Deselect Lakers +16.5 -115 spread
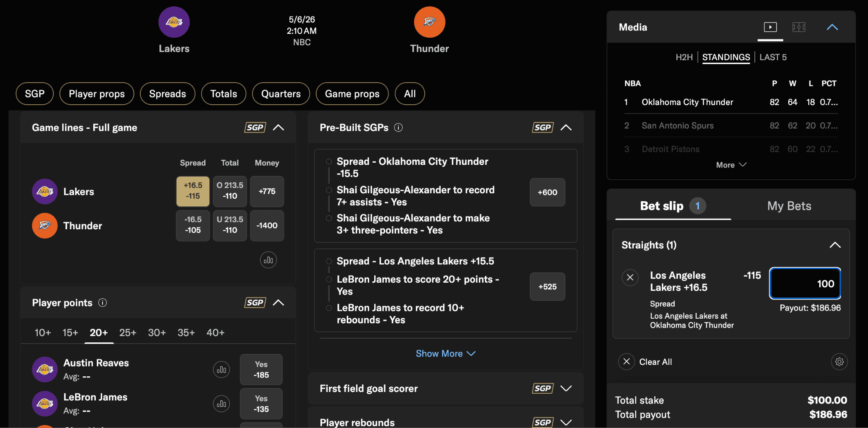Viewport: 868px width, 428px height. [193, 191]
